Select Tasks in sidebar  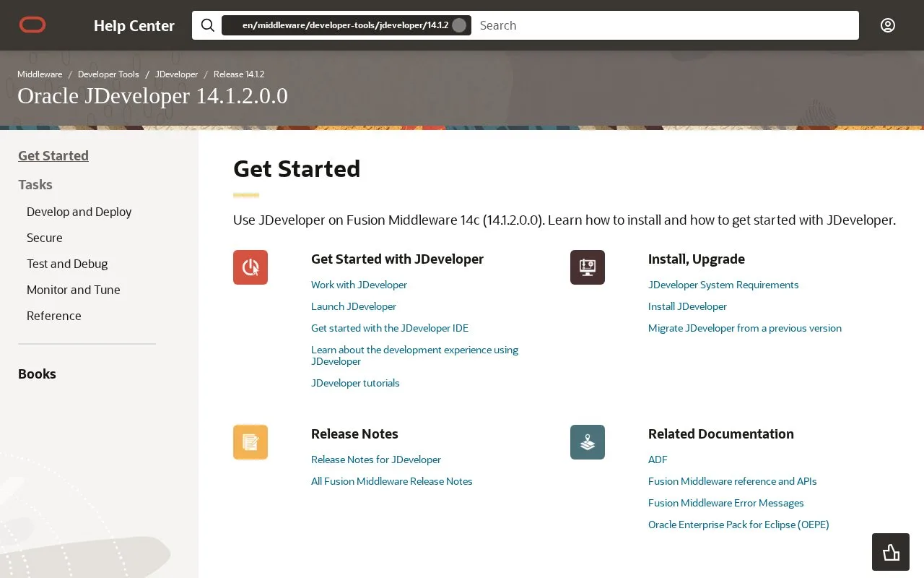(x=35, y=185)
